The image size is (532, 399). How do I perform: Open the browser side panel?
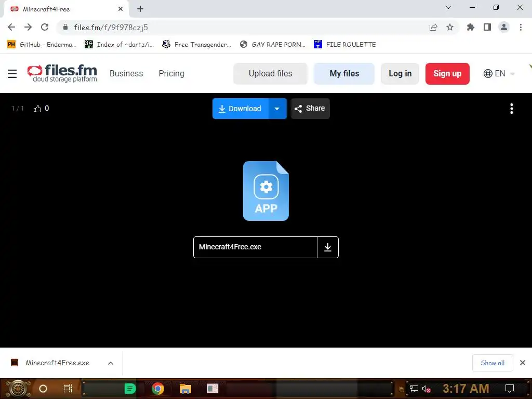[x=487, y=27]
